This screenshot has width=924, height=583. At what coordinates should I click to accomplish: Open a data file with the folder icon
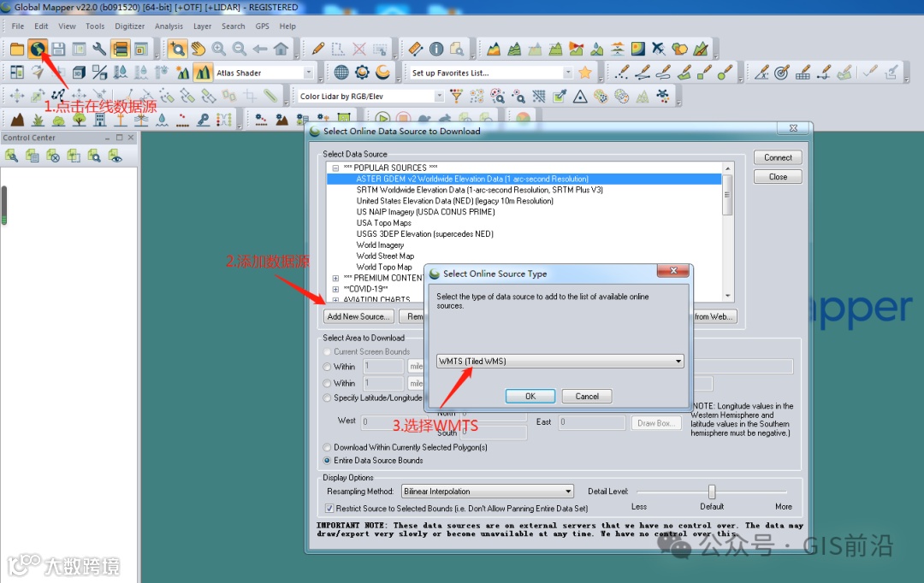[17, 49]
